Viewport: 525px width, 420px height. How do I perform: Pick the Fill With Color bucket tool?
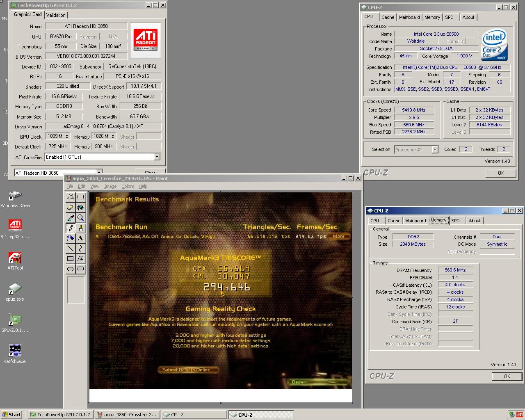(81, 207)
